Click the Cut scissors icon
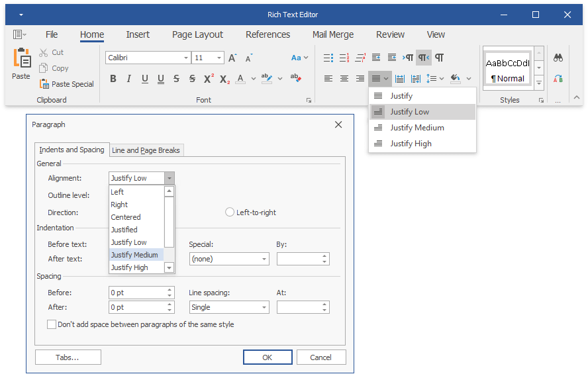588x374 pixels. pyautogui.click(x=44, y=52)
